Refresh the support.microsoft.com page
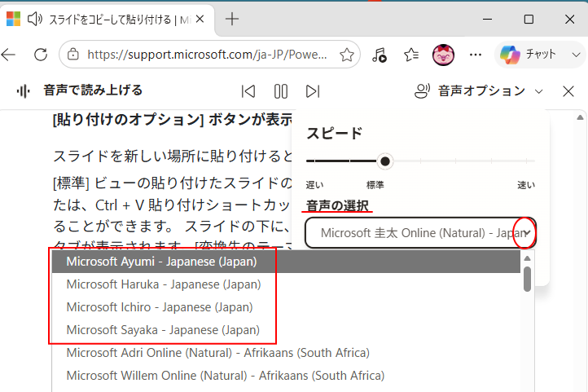The image size is (588, 392). (41, 55)
